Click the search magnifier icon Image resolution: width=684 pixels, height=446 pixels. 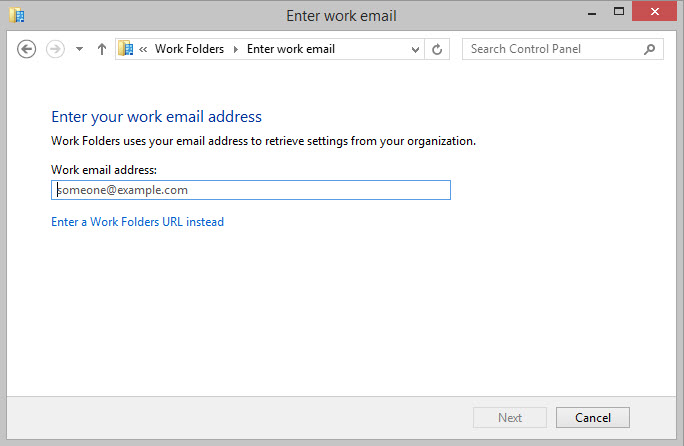coord(650,49)
